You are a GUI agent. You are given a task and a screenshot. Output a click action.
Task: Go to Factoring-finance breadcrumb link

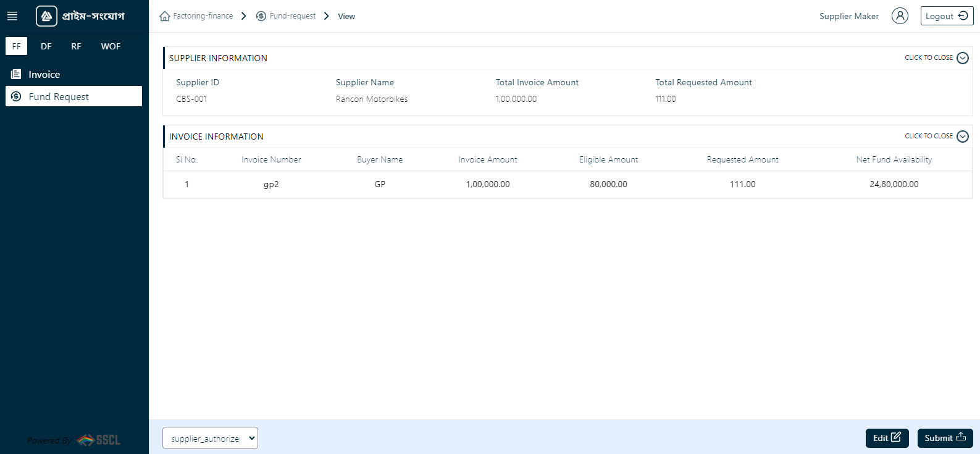(203, 16)
